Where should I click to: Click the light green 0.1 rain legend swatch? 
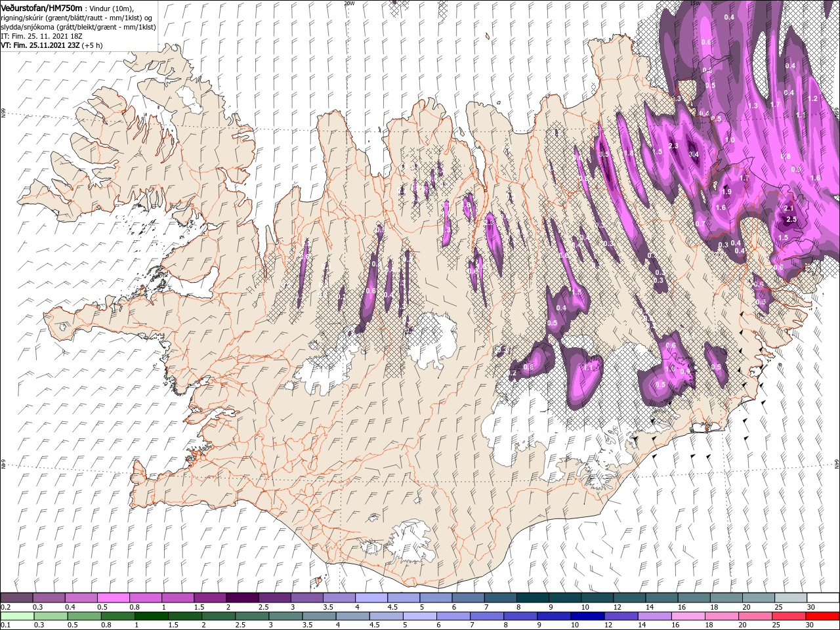[16, 616]
